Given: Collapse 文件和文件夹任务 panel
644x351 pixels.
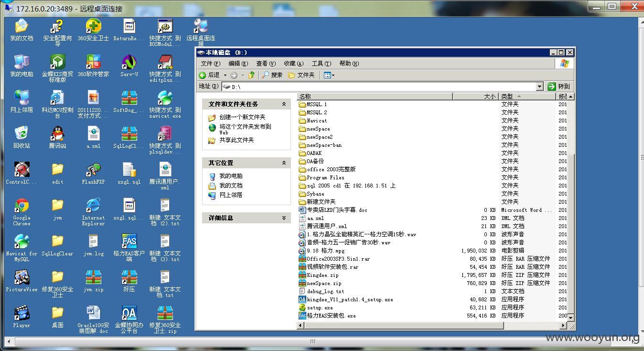Looking at the screenshot, I should pyautogui.click(x=284, y=104).
